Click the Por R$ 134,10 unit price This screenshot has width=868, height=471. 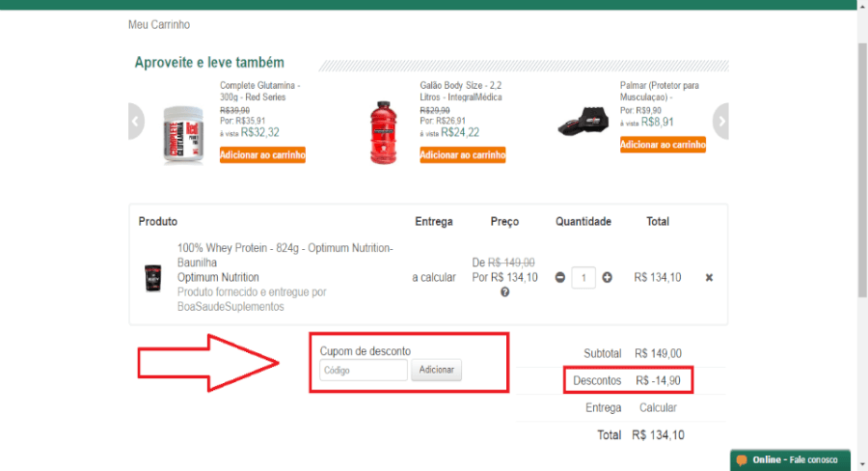pos(504,278)
